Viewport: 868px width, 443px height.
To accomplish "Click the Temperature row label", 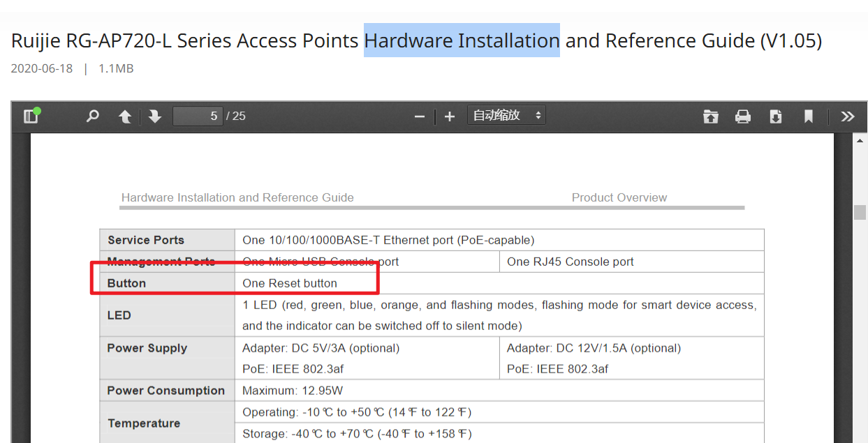I will point(144,423).
